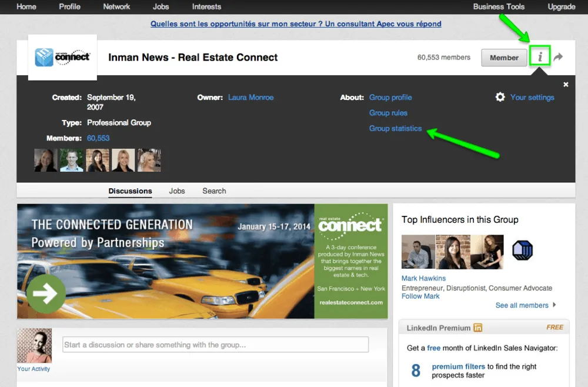The height and width of the screenshot is (387, 588).
Task: Click second Top Influencer photo
Action: point(453,252)
